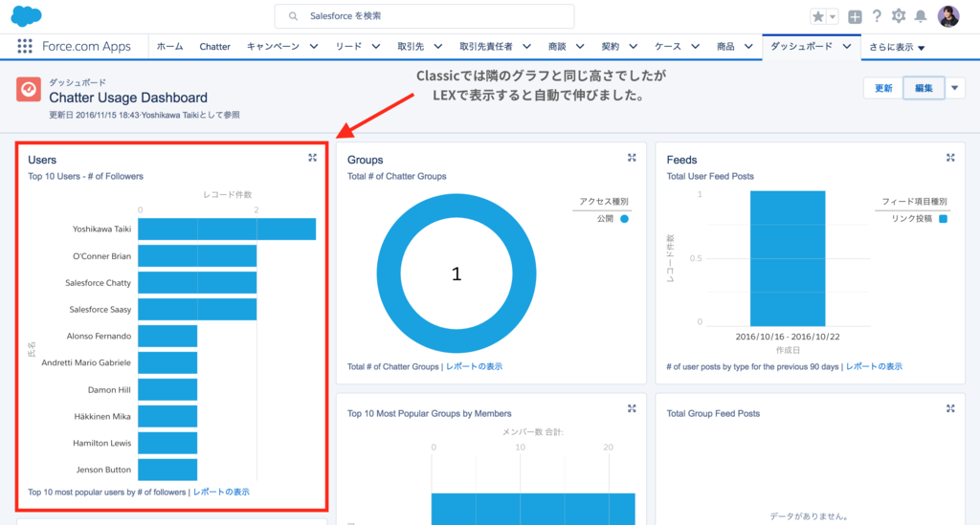Expand the 商品 tab chevron menu
The width and height of the screenshot is (980, 525).
point(748,46)
